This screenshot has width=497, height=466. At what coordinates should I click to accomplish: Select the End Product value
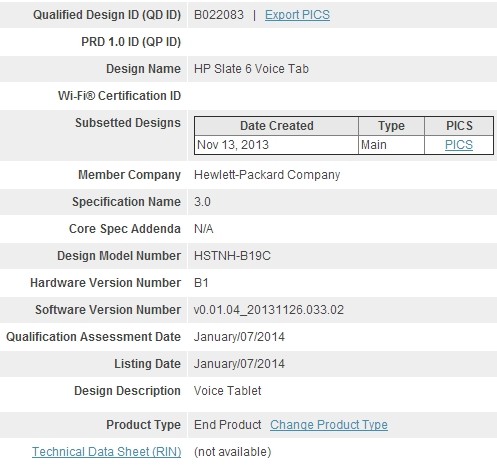click(228, 425)
